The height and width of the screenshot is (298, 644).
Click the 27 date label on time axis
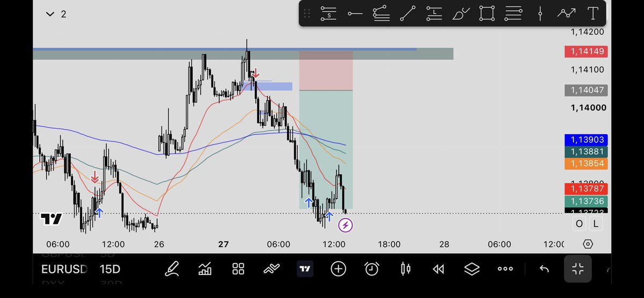(223, 244)
